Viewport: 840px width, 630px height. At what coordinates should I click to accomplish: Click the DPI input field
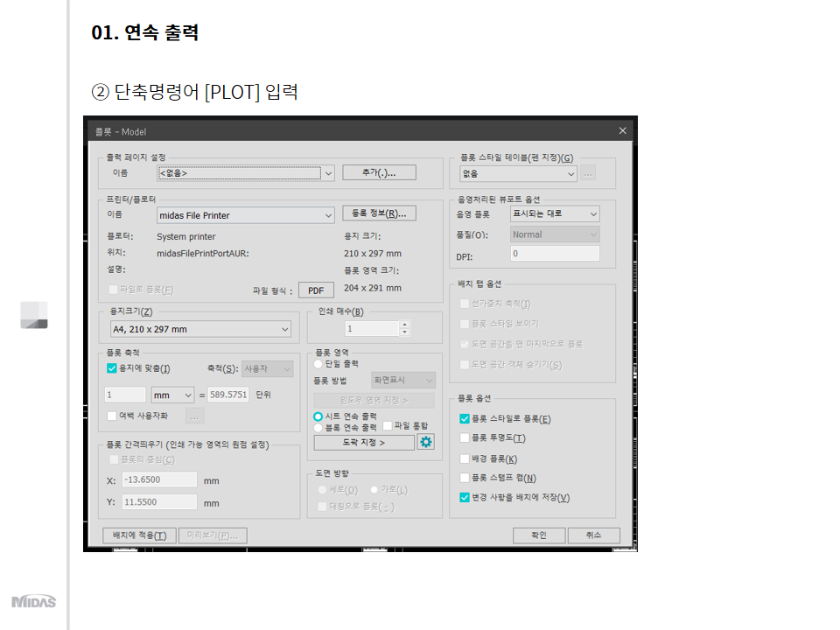555,254
